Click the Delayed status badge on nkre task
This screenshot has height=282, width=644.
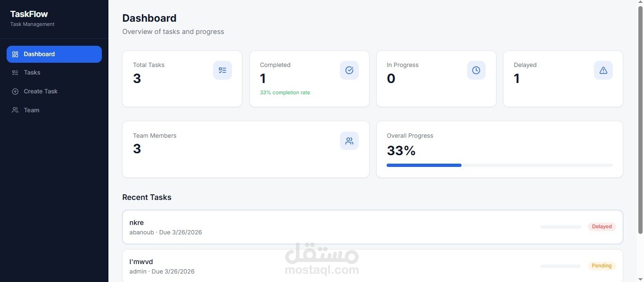[602, 226]
